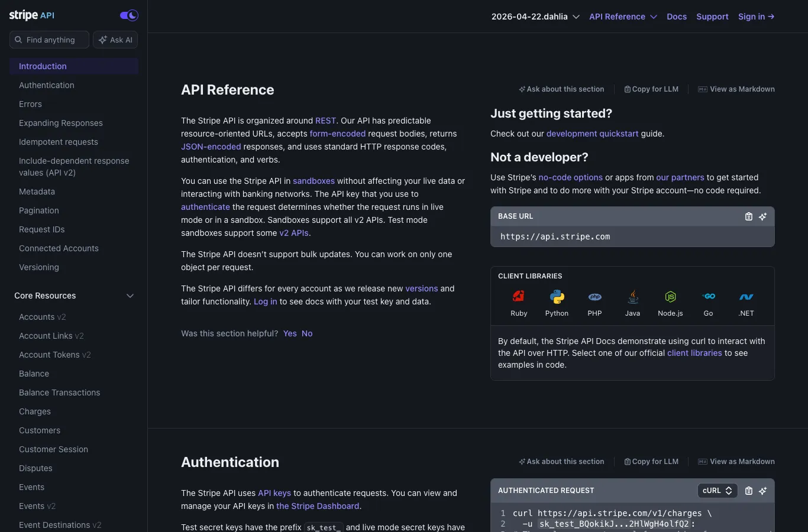Open the v2 APIs link
Viewport: 808px width, 532px height.
294,233
